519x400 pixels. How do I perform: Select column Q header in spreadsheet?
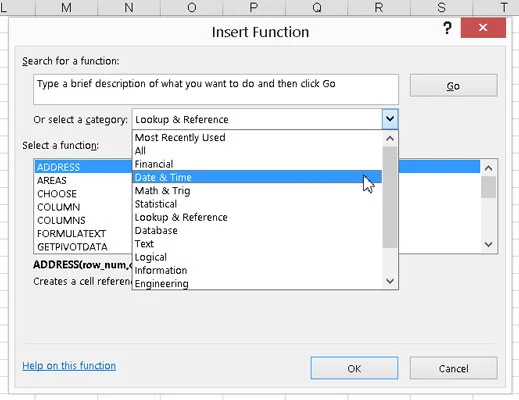click(316, 7)
